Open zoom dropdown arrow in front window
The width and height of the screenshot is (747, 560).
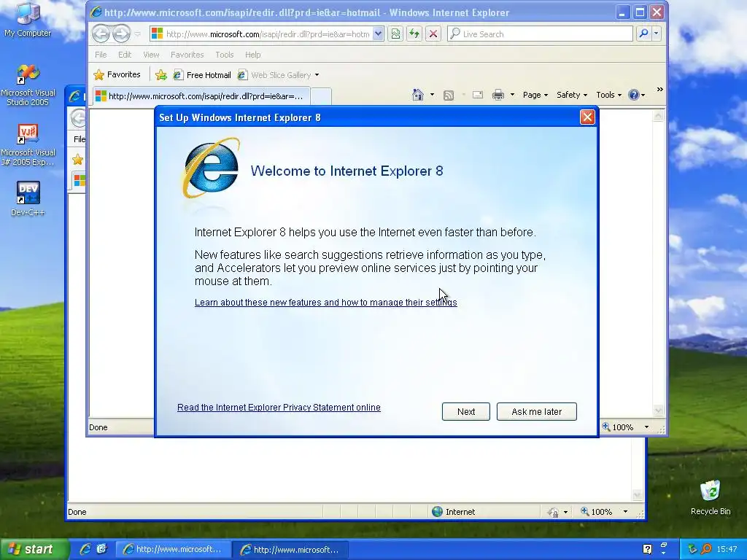(x=646, y=427)
